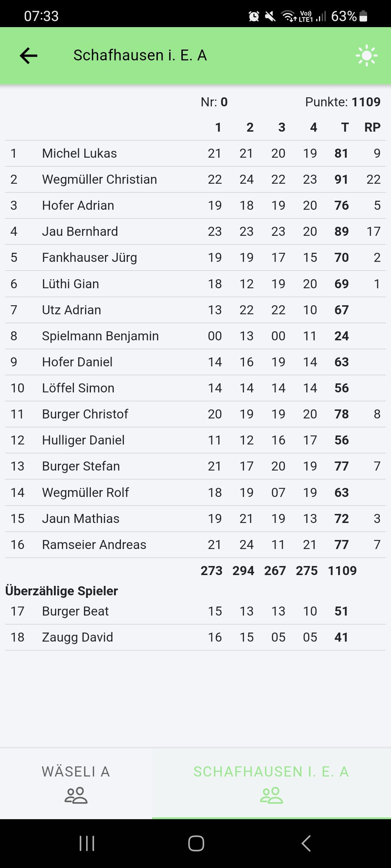
Task: Tap the Wäseli A team people icon
Action: pos(76,795)
